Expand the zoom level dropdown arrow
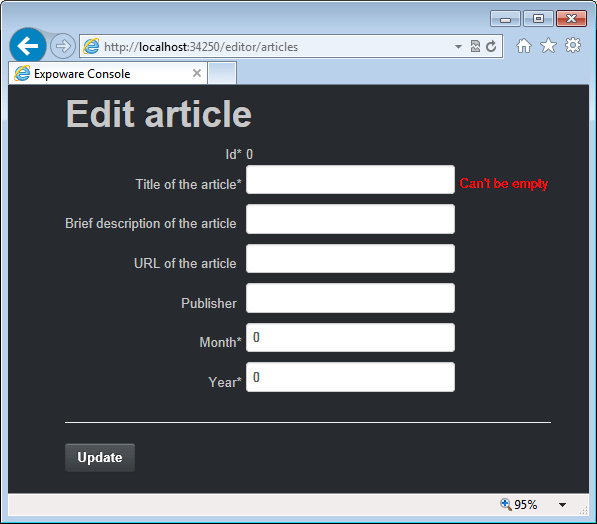Screen dimensions: 597x524 [x=562, y=505]
